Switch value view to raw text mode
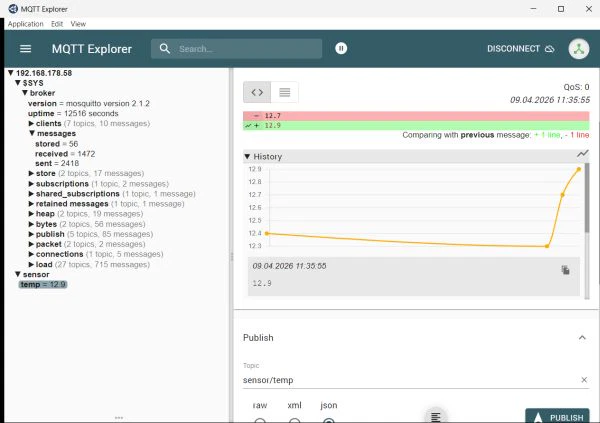 pyautogui.click(x=285, y=93)
